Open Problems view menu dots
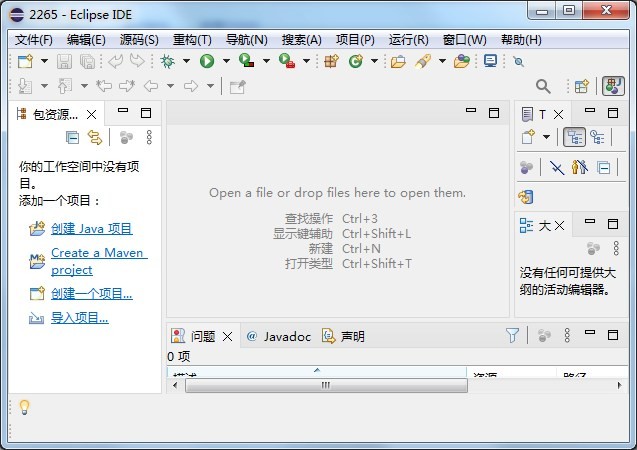The height and width of the screenshot is (450, 637). [x=567, y=335]
